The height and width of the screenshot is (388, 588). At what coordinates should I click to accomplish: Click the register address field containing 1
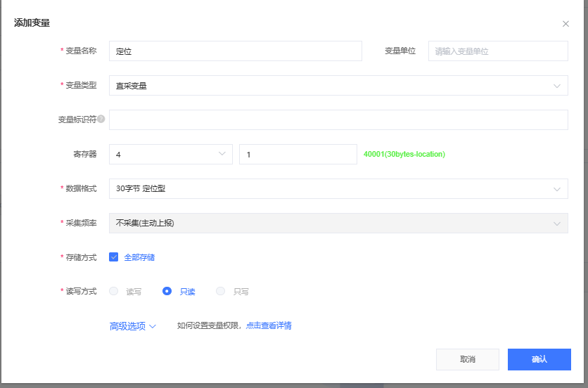(x=298, y=154)
